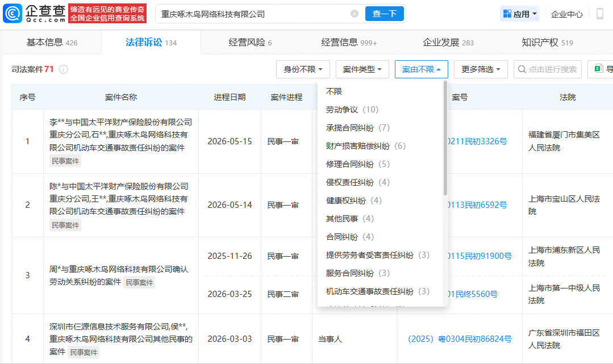Switch to 经营风险 tab
Screen dimensions: 613x364
(x=250, y=42)
